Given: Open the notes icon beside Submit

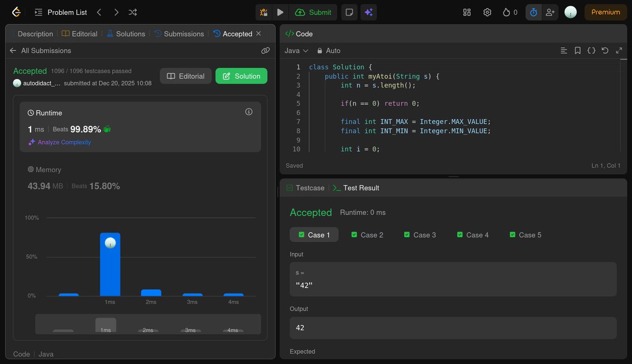Looking at the screenshot, I should tap(348, 12).
